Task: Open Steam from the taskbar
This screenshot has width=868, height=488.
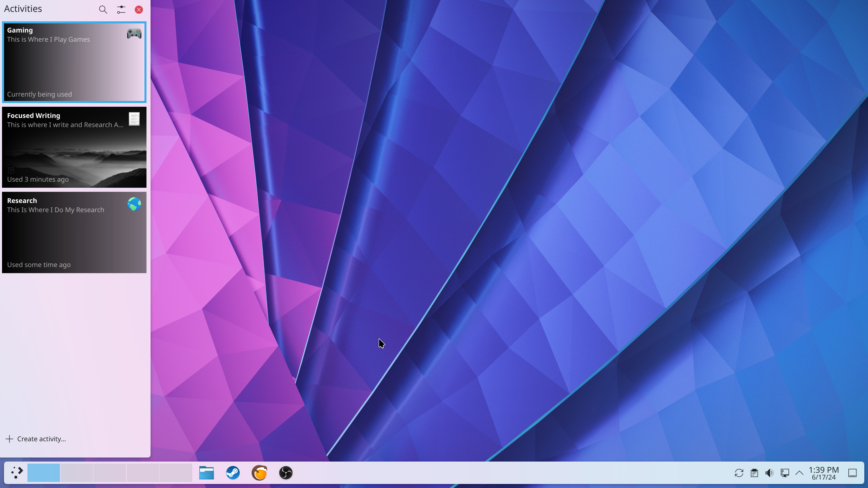Action: click(x=233, y=472)
